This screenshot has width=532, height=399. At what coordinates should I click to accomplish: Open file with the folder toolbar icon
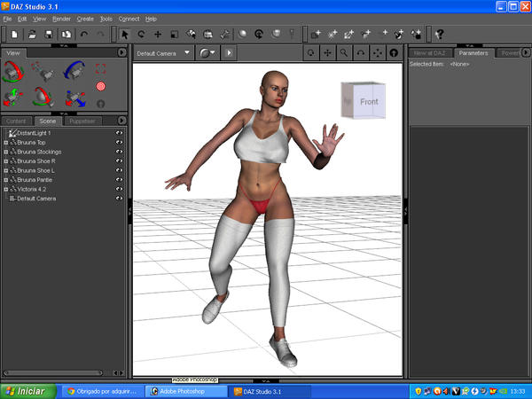coord(32,35)
